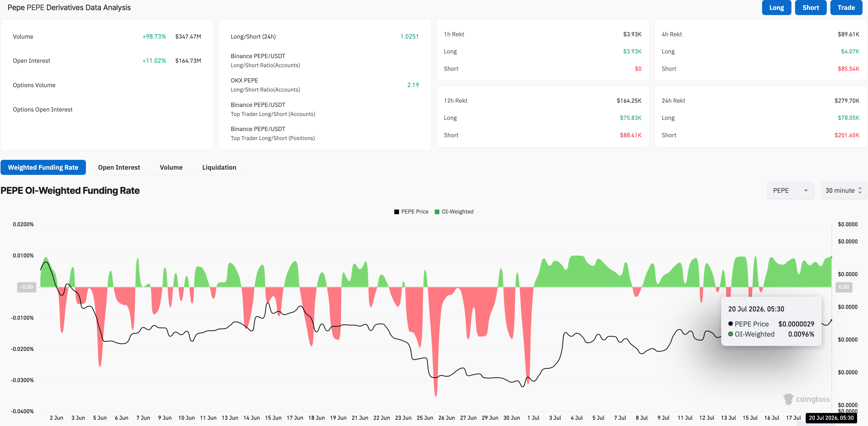The width and height of the screenshot is (868, 426).
Task: Open the 30 minute interval selector
Action: 843,191
